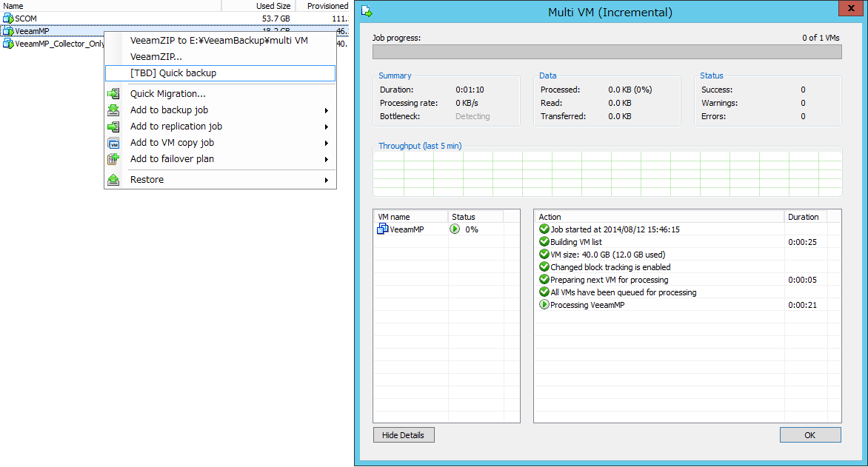Viewport: 868px width, 467px height.
Task: Click the Add to replication job icon
Action: pyautogui.click(x=113, y=127)
